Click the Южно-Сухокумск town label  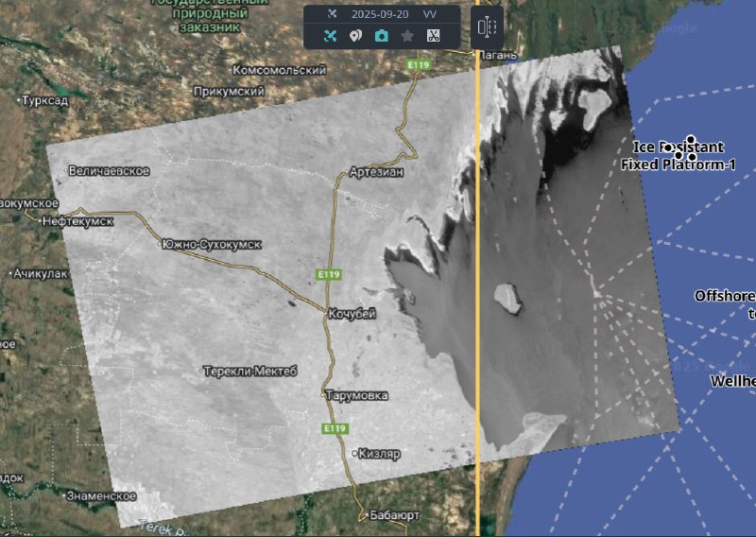tap(211, 244)
